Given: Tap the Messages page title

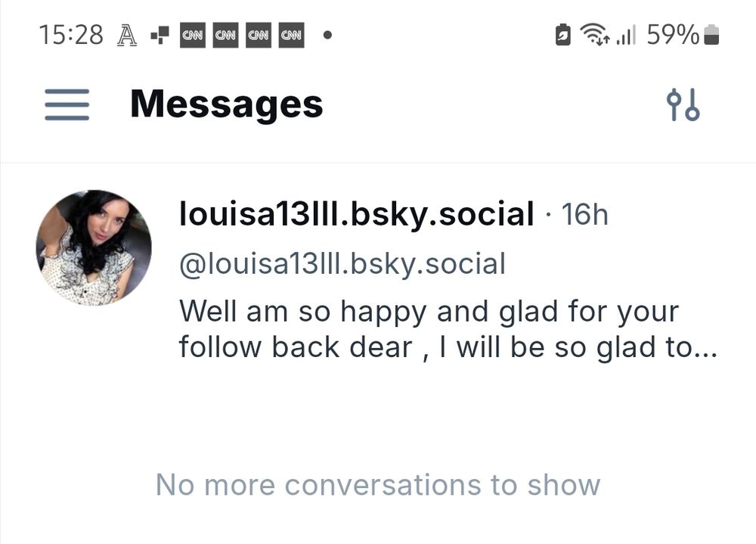Looking at the screenshot, I should click(226, 104).
